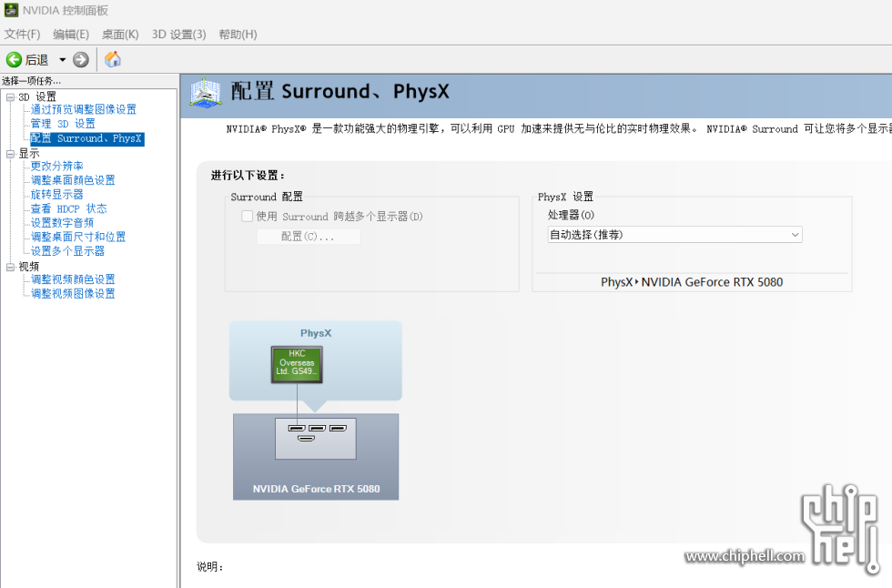Click the GPU display ports diagram
892x588 pixels.
[316, 439]
